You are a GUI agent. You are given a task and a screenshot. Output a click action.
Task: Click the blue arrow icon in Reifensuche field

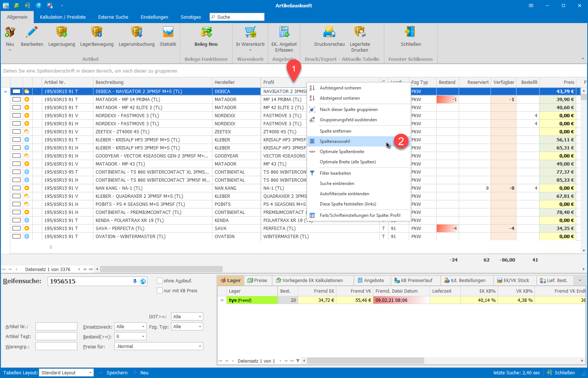[135, 281]
